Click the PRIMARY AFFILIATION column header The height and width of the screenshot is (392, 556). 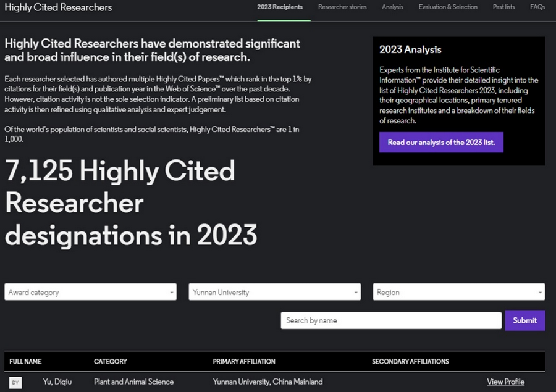pos(244,362)
